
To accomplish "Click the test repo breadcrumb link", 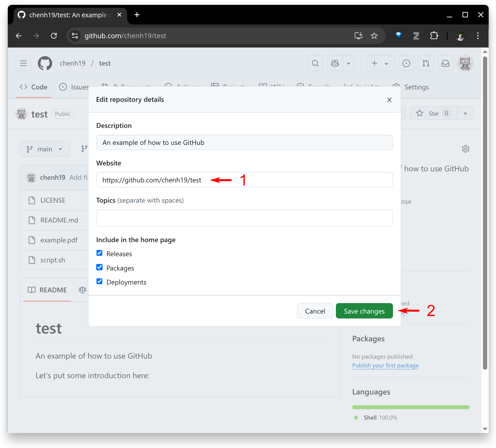I will click(x=105, y=63).
